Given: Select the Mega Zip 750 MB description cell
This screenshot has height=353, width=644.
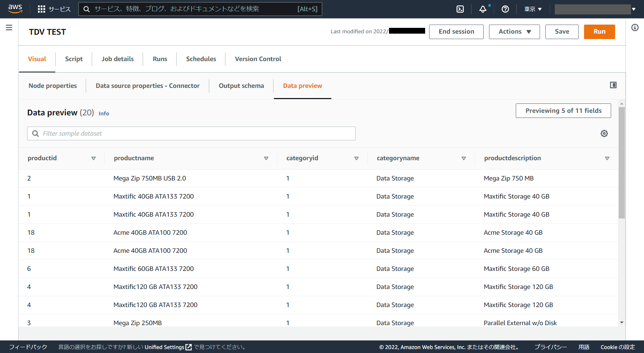Looking at the screenshot, I should tap(509, 178).
